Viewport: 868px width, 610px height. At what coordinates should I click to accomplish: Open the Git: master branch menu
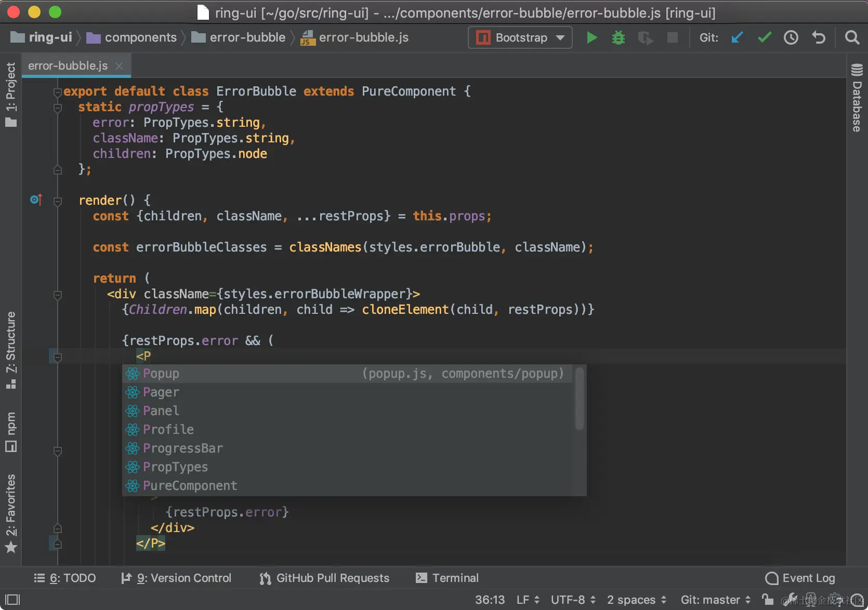tap(716, 600)
